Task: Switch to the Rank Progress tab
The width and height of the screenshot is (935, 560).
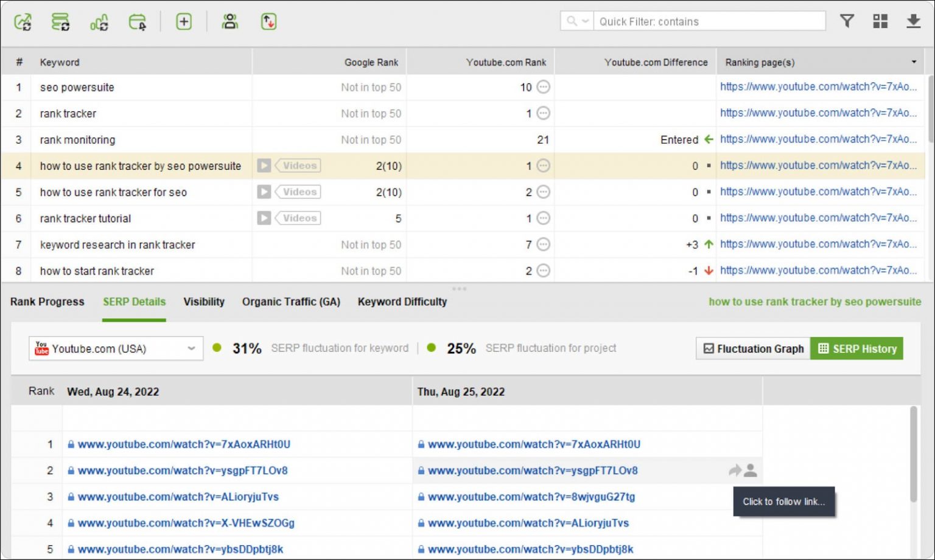Action: 47,301
